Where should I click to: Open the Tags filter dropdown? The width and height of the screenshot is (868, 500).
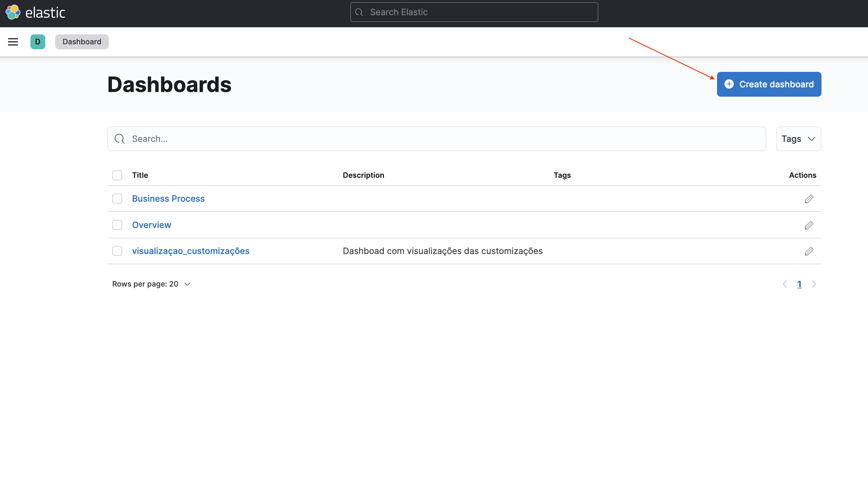799,139
